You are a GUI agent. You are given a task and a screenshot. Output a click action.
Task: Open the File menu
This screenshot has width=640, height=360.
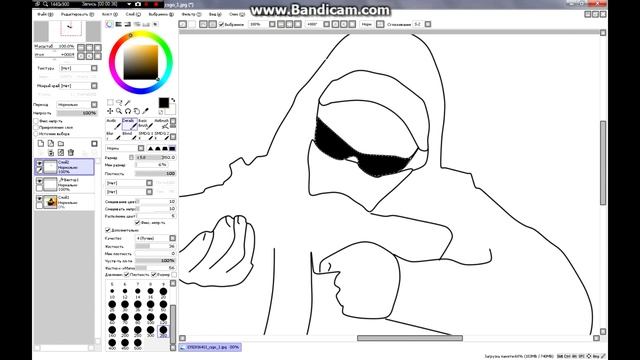click(45, 14)
